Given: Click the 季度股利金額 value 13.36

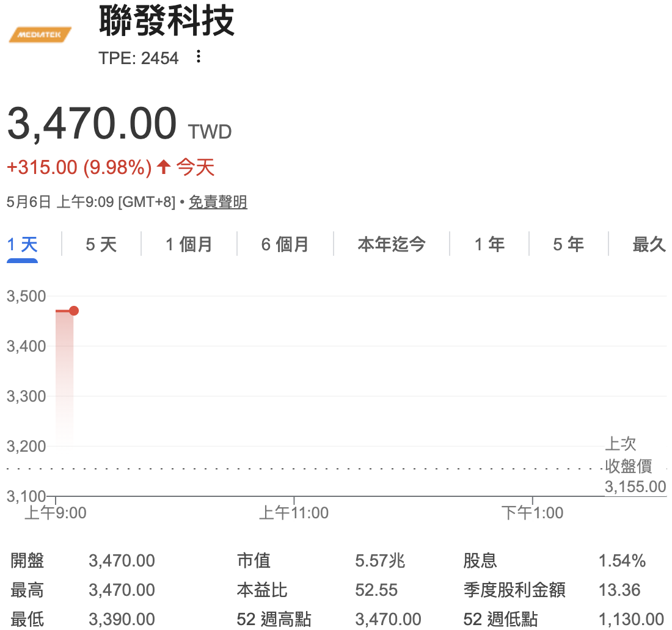Looking at the screenshot, I should click(x=619, y=590).
